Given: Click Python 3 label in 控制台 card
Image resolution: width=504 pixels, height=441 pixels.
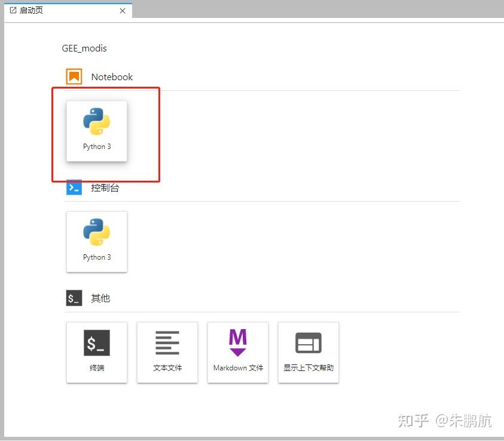Looking at the screenshot, I should coord(97,257).
